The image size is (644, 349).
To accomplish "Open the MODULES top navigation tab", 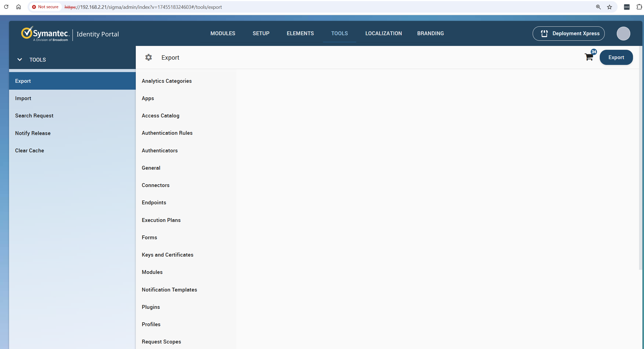I will pyautogui.click(x=223, y=33).
